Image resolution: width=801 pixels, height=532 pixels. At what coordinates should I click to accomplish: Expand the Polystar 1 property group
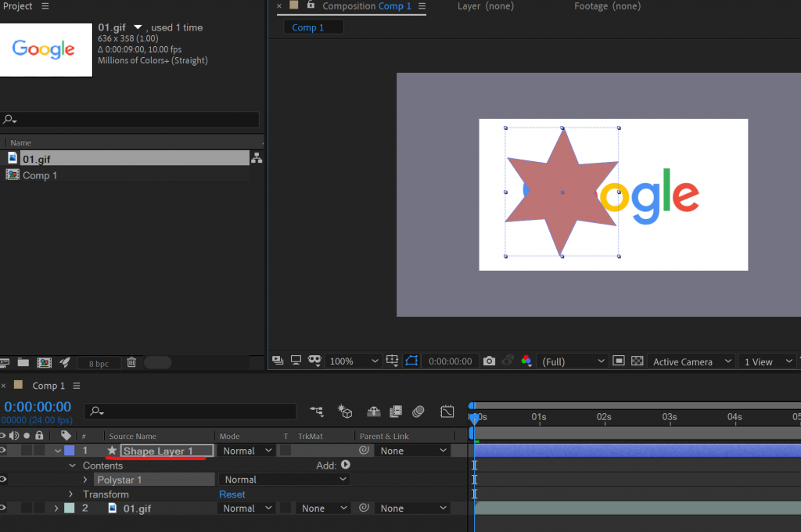tap(85, 480)
